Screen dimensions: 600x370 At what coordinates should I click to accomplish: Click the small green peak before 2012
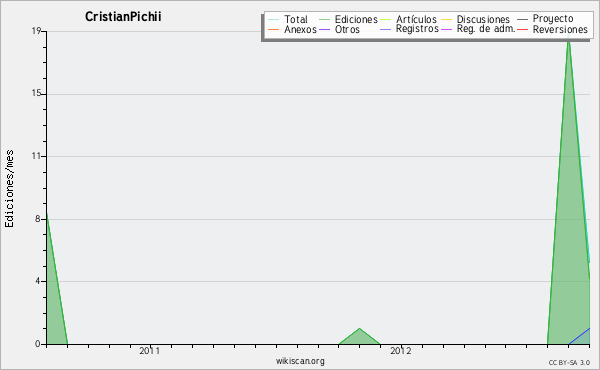tap(359, 337)
